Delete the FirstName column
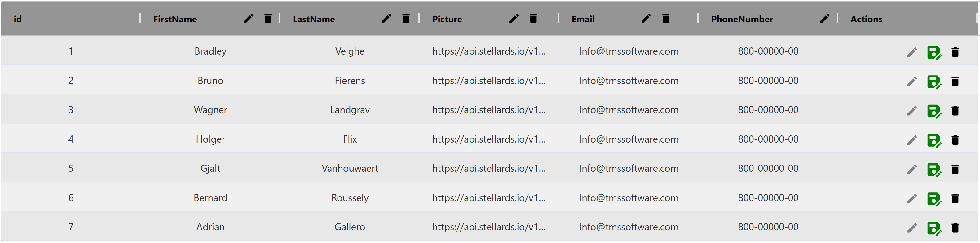Image resolution: width=980 pixels, height=243 pixels. pos(268,18)
